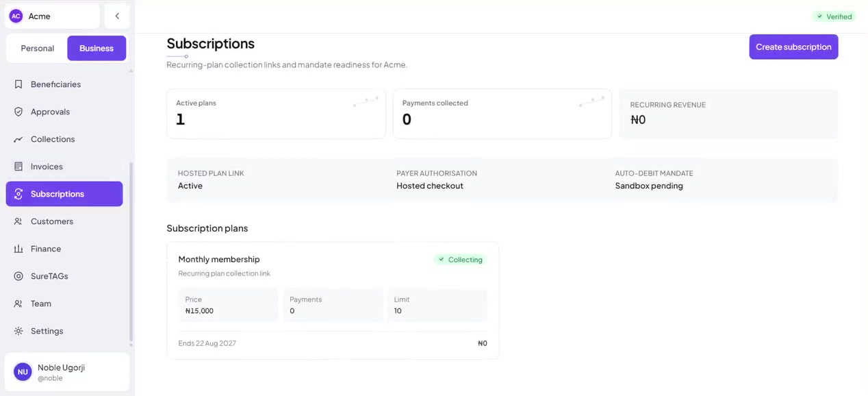This screenshot has height=396, width=868.
Task: Click the Finance bar-chart icon
Action: point(18,249)
